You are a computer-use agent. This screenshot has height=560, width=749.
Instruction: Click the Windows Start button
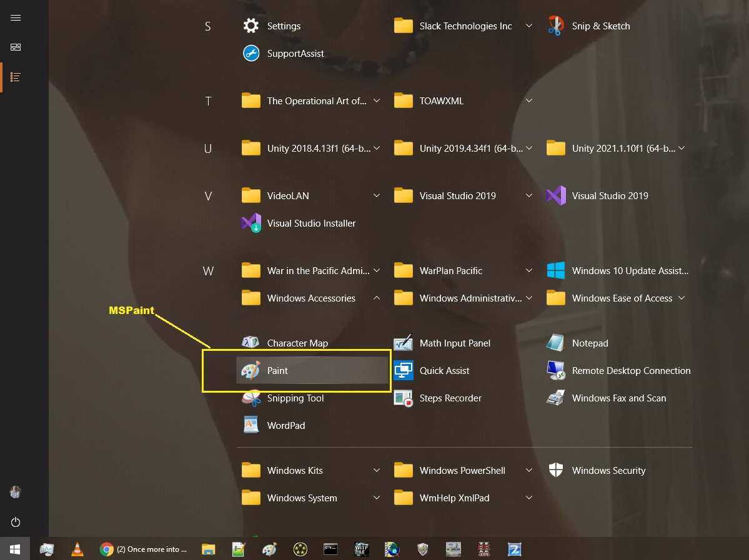15,549
